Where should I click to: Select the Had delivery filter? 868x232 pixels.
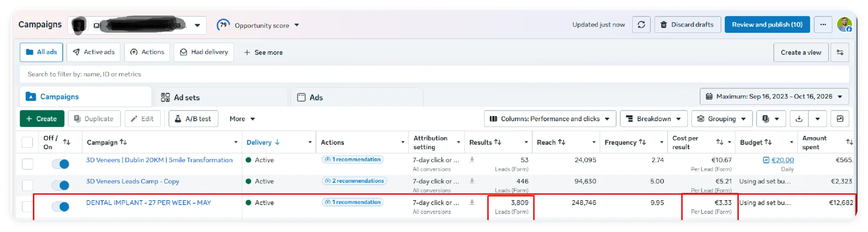click(204, 52)
